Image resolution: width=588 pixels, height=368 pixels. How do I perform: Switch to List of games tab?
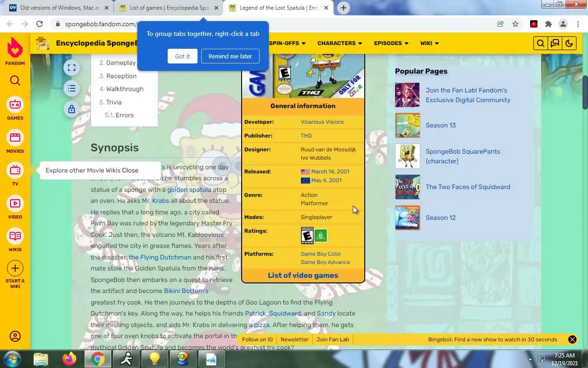click(169, 8)
